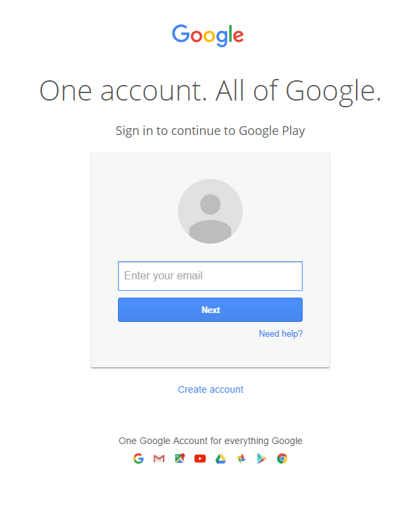Click "One Google Account for everything Google" caption
Viewport: 420px width, 523px height.
pyautogui.click(x=210, y=441)
